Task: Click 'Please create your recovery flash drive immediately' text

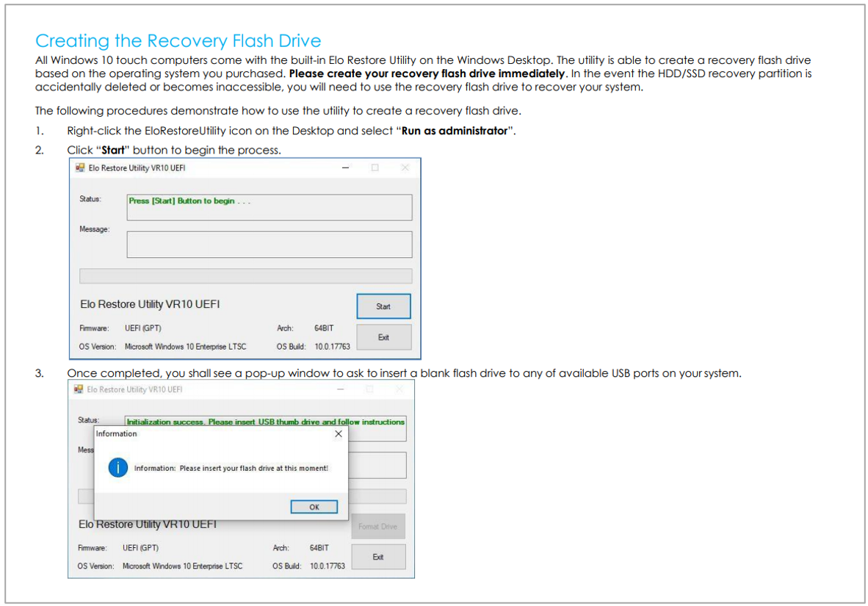Action: point(426,73)
